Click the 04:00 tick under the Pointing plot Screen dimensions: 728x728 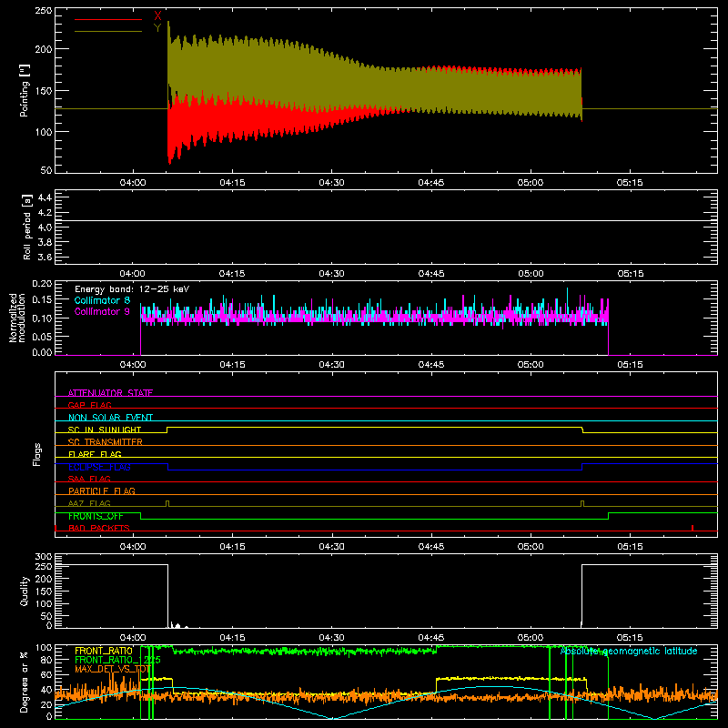pyautogui.click(x=133, y=183)
